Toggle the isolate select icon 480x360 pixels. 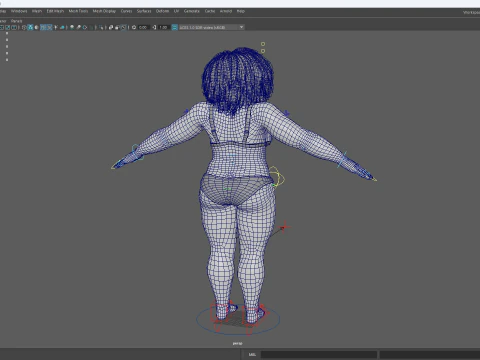[x=101, y=27]
